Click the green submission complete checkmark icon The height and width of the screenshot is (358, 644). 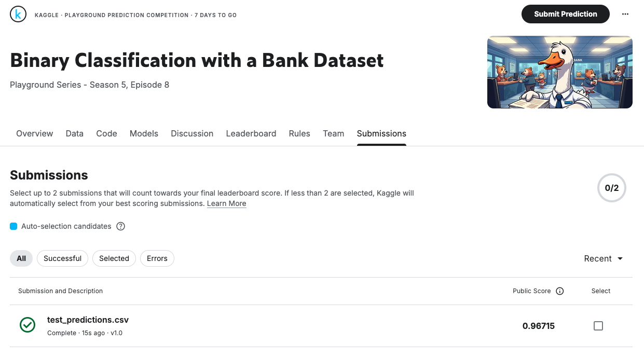pos(28,325)
